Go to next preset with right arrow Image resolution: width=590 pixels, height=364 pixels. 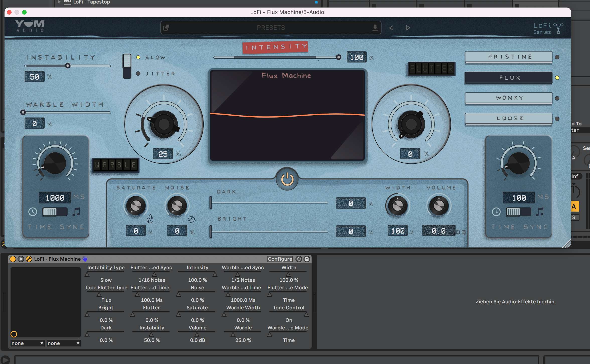point(408,28)
